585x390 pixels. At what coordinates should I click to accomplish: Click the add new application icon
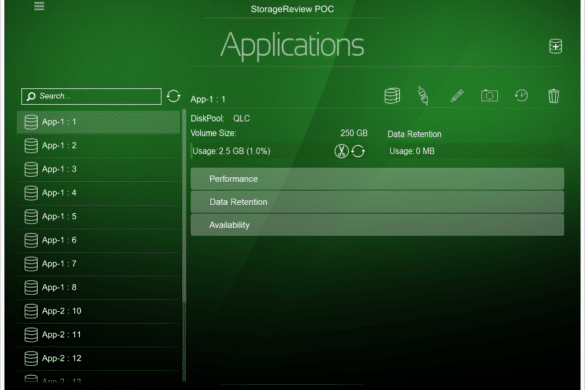[x=556, y=46]
